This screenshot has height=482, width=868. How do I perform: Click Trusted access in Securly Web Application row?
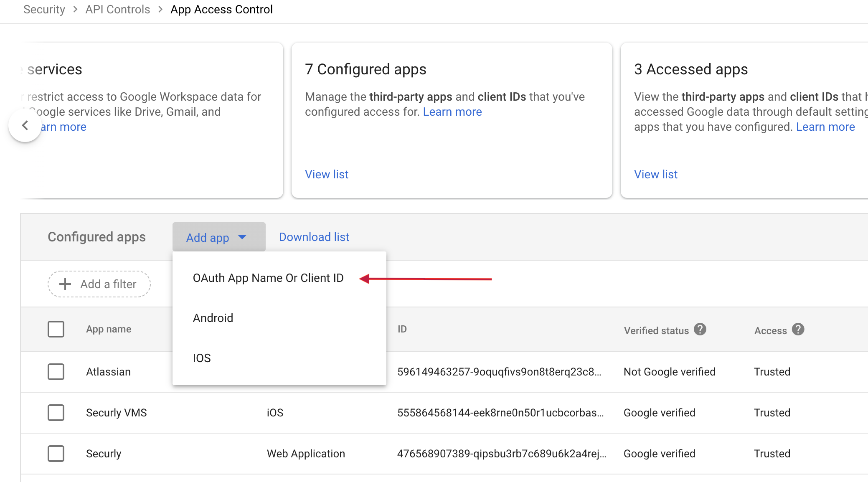tap(772, 454)
